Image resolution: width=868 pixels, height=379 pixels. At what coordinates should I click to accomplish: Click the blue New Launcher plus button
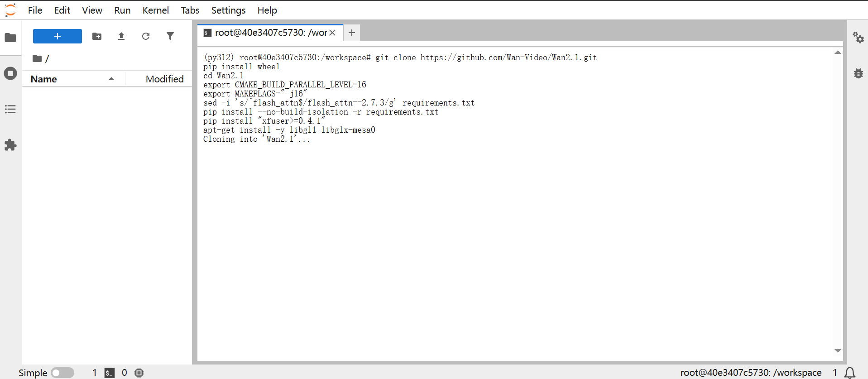point(58,36)
